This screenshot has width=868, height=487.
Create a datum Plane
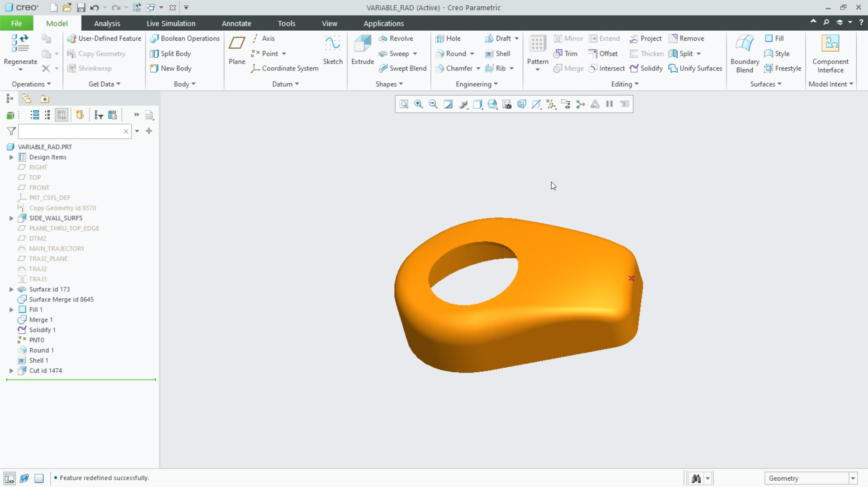(x=237, y=50)
